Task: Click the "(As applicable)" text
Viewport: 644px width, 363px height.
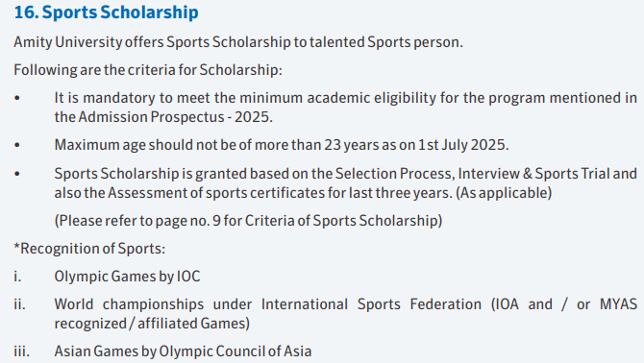Action: point(504,193)
